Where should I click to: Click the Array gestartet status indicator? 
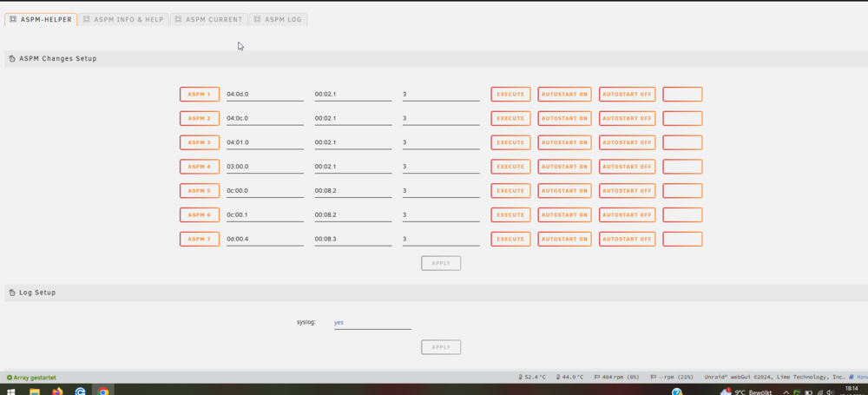(31, 378)
